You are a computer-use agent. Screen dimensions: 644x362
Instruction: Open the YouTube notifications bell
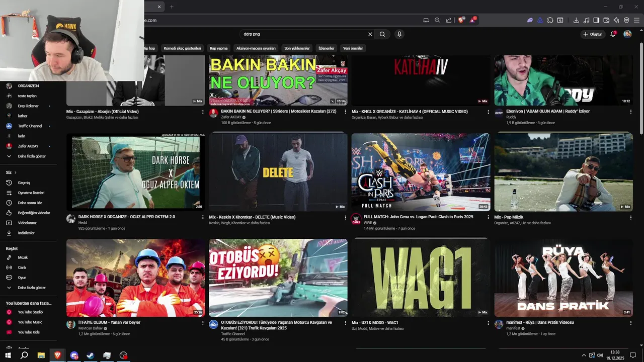tap(613, 34)
